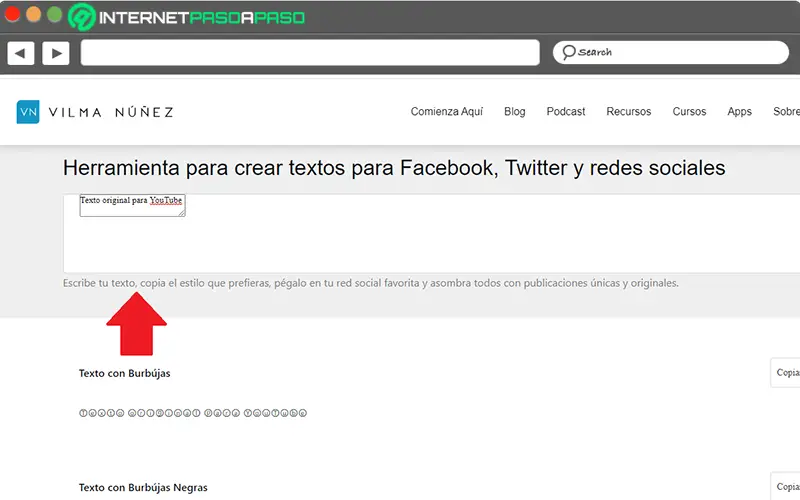Copy the 'Texto con Burbújas' styled text button
The image size is (800, 500).
[786, 373]
